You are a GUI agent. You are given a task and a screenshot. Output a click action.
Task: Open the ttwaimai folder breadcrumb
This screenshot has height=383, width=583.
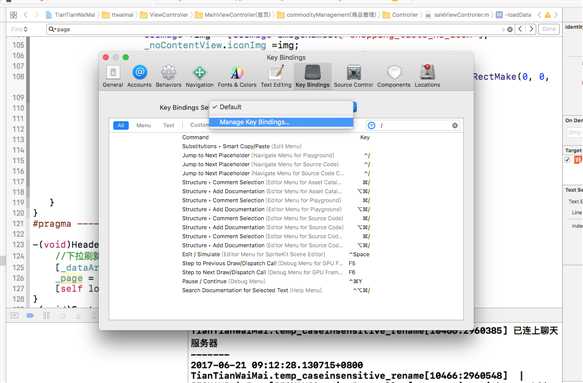118,15
